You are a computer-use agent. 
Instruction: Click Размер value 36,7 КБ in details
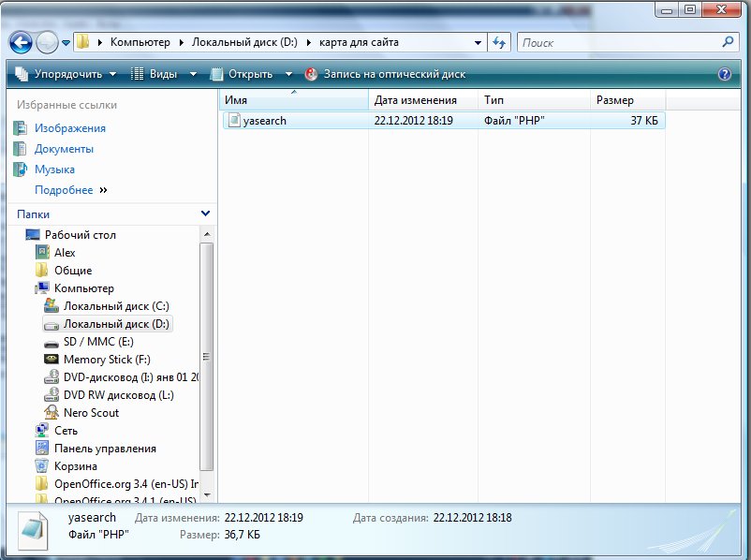[x=243, y=535]
